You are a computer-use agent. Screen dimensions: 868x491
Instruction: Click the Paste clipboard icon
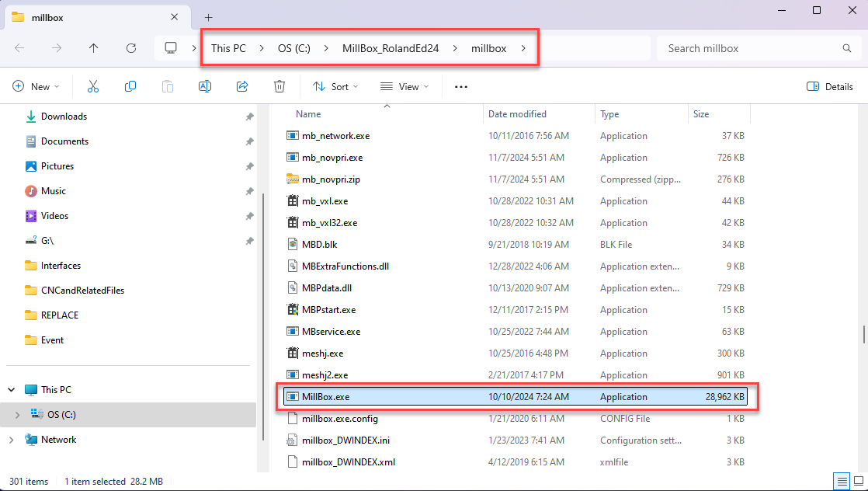click(x=168, y=86)
